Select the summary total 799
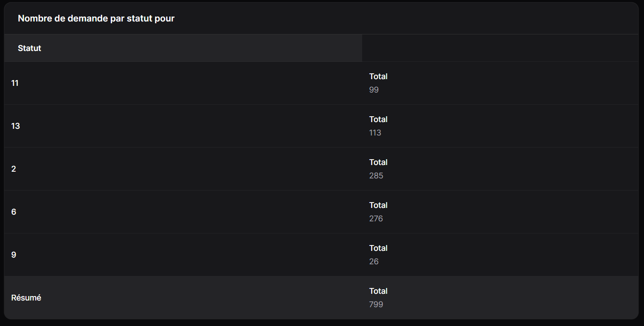Viewport: 644px width, 326px height. click(x=376, y=305)
